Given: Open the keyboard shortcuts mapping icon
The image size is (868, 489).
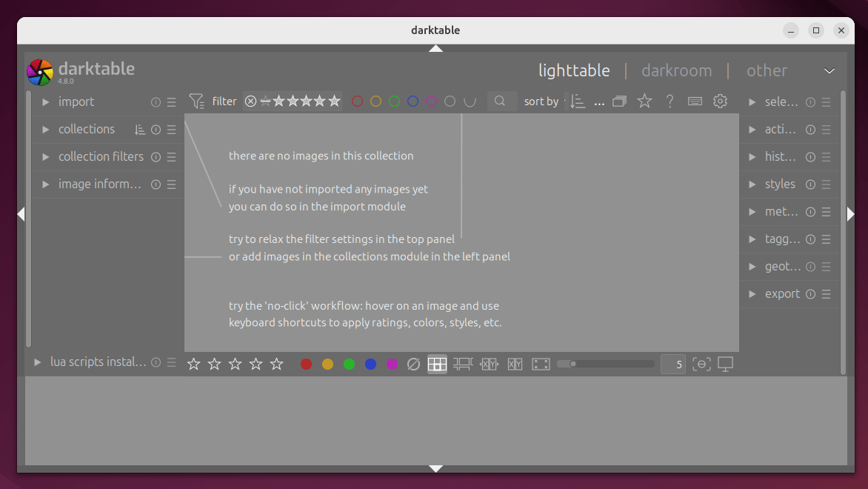Looking at the screenshot, I should click(695, 101).
